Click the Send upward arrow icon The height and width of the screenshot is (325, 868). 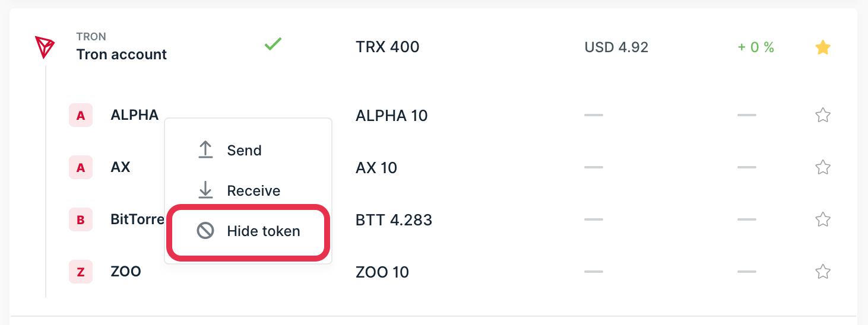coord(205,150)
